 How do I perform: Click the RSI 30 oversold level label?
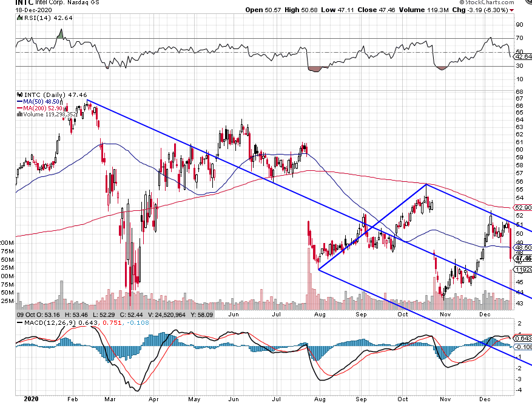pyautogui.click(x=519, y=66)
